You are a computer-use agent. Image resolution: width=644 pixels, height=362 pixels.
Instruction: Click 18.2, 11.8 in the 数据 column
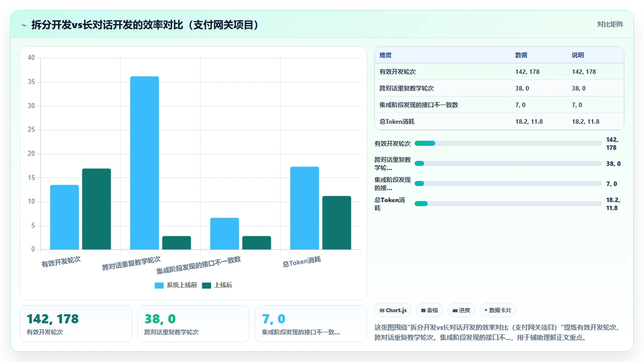coord(529,122)
